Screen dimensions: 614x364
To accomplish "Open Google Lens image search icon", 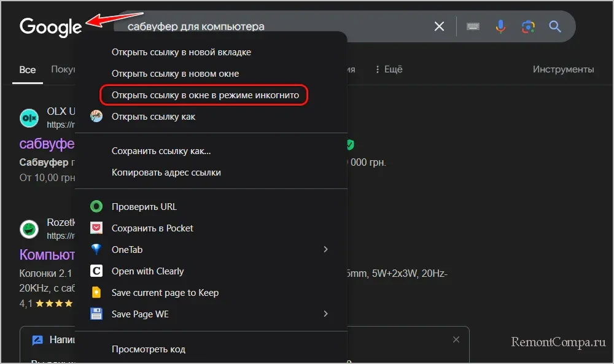I will [527, 26].
